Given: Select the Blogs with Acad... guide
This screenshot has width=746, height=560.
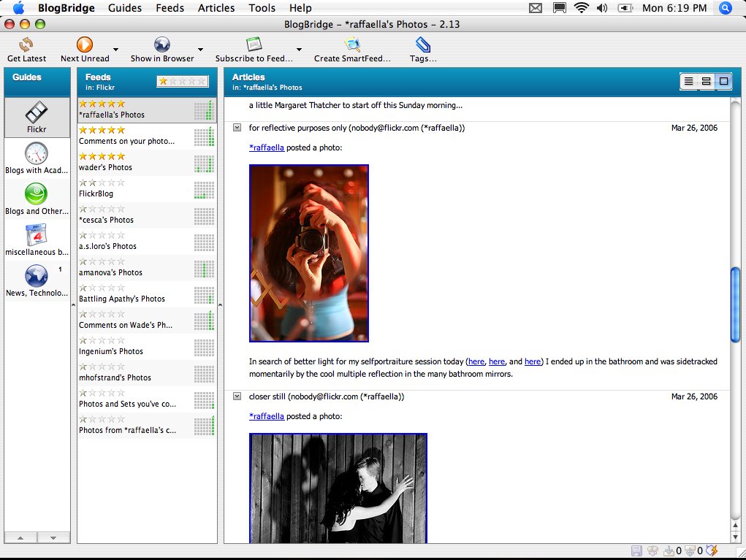Looking at the screenshot, I should [37, 158].
